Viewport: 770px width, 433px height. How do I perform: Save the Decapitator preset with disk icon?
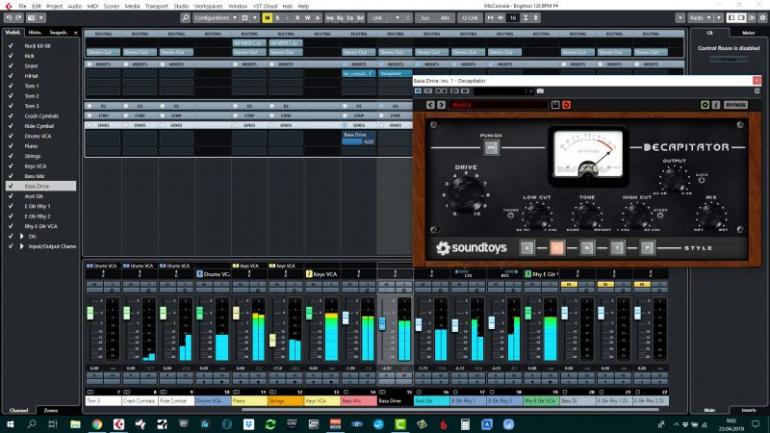pyautogui.click(x=555, y=105)
